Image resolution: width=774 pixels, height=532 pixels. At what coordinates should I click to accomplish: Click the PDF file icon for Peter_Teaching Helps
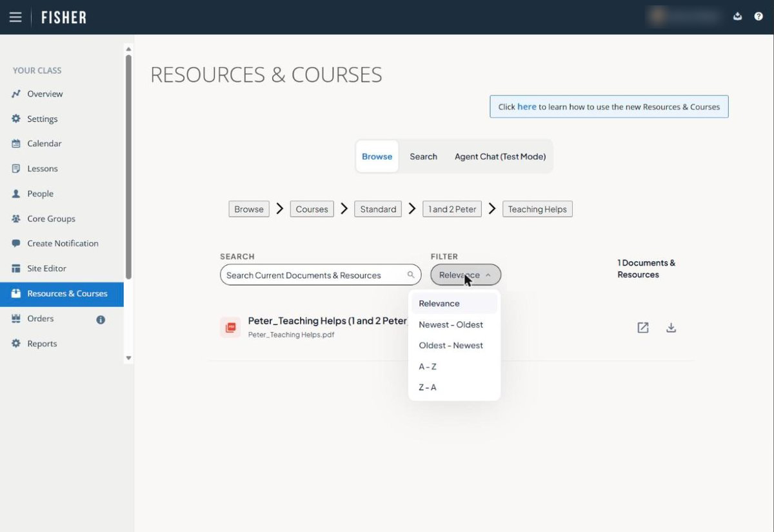(x=230, y=328)
